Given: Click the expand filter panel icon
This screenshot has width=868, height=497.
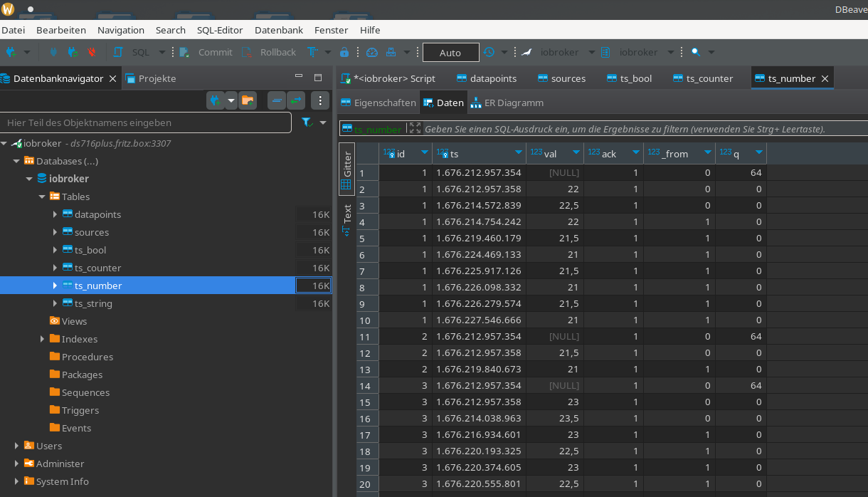Looking at the screenshot, I should (x=415, y=128).
